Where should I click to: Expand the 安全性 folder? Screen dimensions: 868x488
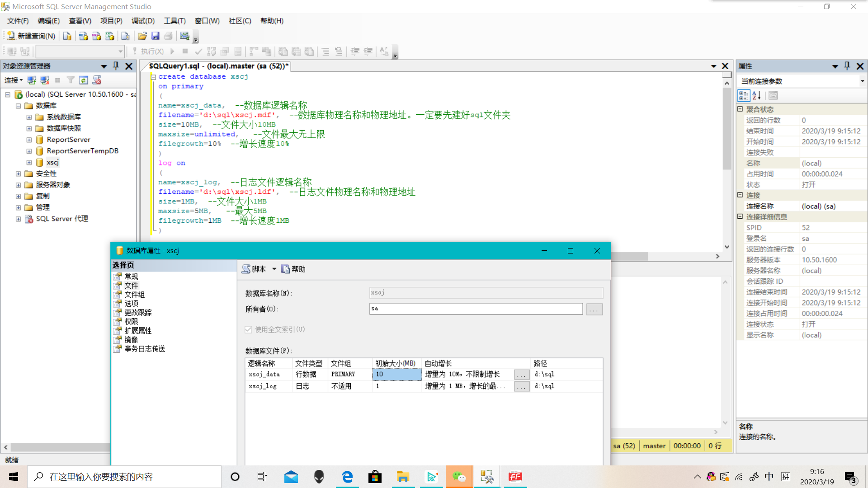coord(18,174)
